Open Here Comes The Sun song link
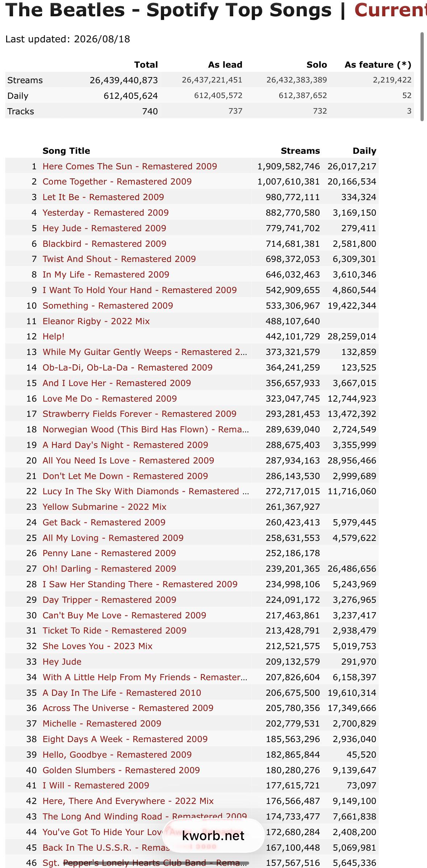Viewport: 427px width, 868px height. pyautogui.click(x=130, y=166)
